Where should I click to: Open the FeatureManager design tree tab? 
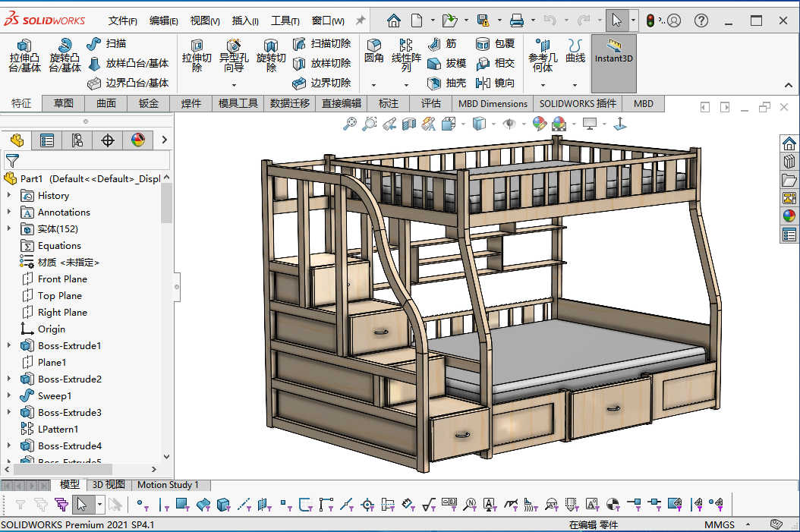[x=17, y=140]
